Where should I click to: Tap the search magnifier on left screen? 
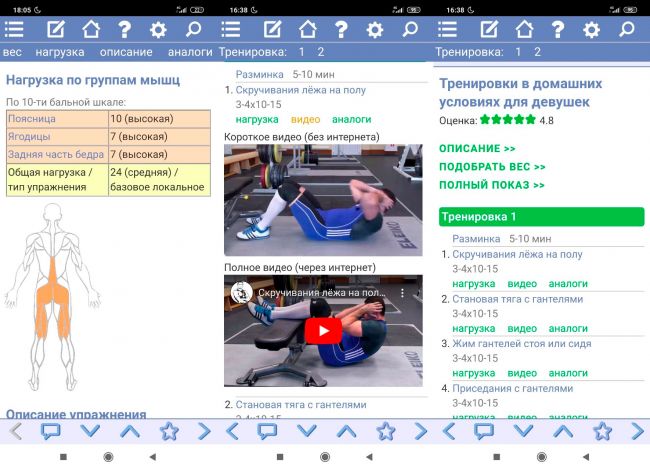193,29
